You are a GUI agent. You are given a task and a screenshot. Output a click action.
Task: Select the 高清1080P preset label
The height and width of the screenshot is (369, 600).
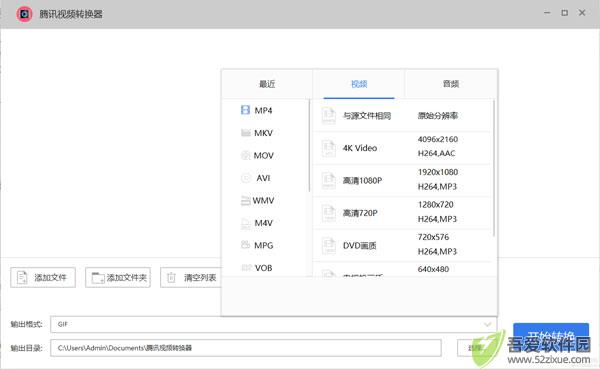click(362, 181)
